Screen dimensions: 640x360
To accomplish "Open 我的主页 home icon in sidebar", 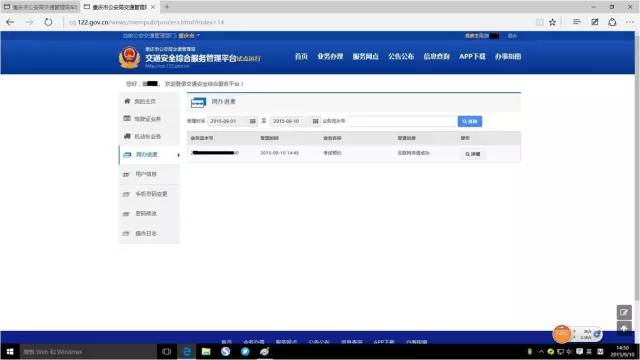I will pos(127,101).
